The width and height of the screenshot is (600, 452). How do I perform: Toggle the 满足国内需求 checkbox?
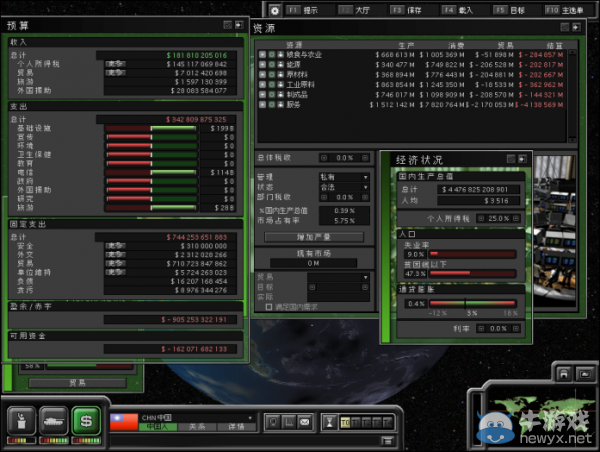tap(269, 307)
